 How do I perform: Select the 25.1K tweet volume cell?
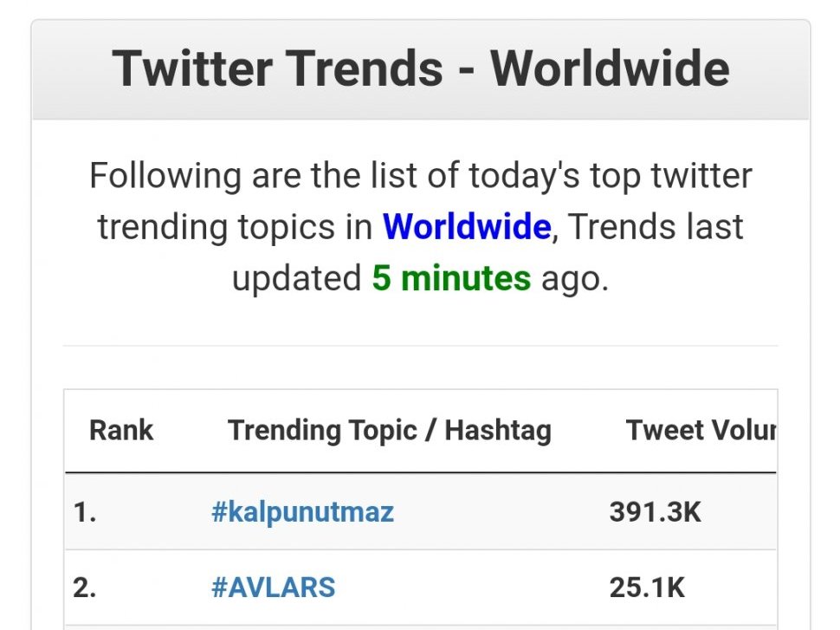point(647,588)
